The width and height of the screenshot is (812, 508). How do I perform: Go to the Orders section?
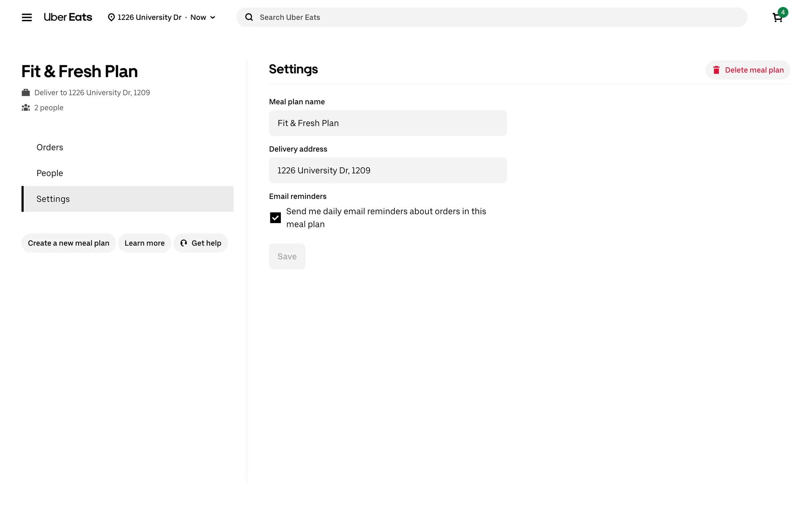50,147
